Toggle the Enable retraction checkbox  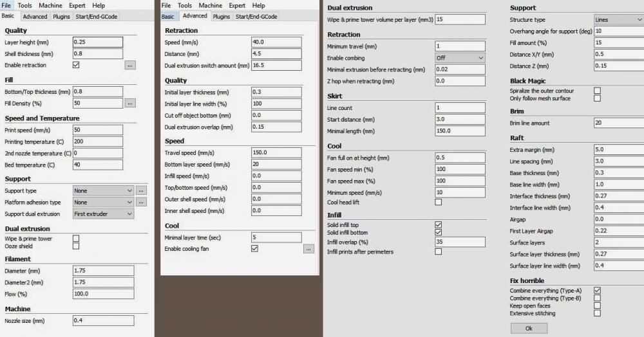pos(76,65)
